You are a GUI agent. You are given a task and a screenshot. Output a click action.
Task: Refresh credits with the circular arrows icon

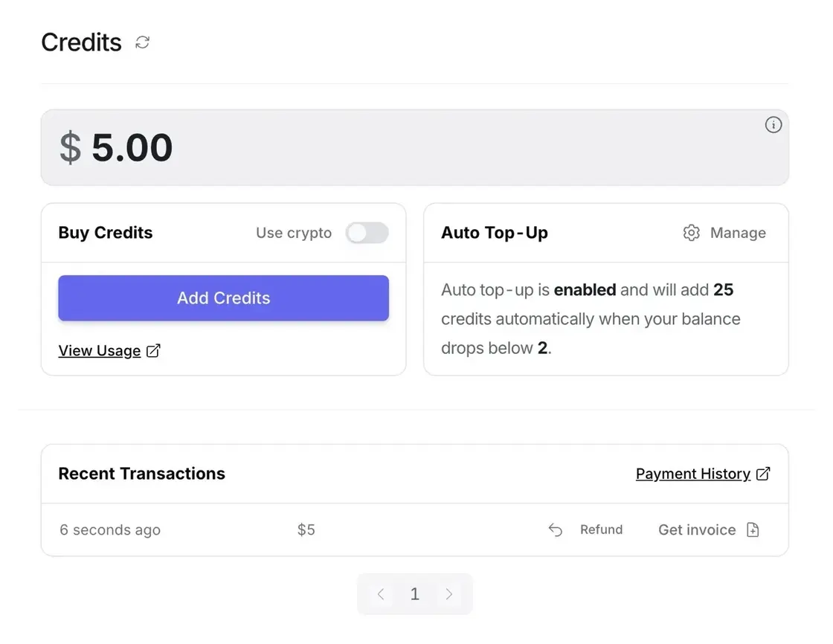[142, 42]
